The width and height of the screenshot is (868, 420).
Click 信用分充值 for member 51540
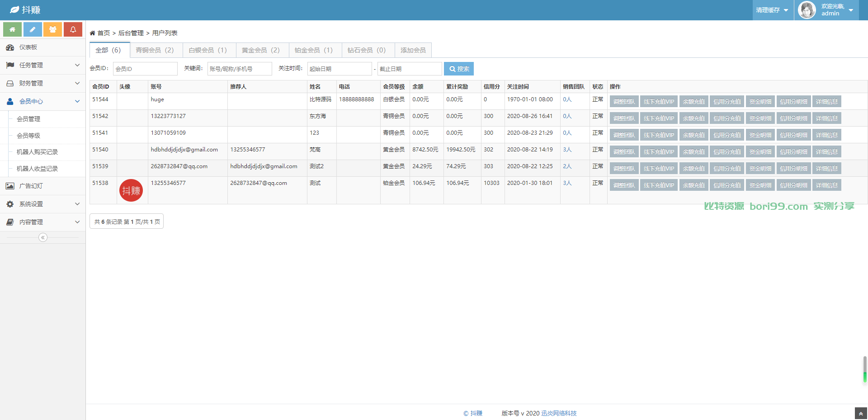coord(727,152)
